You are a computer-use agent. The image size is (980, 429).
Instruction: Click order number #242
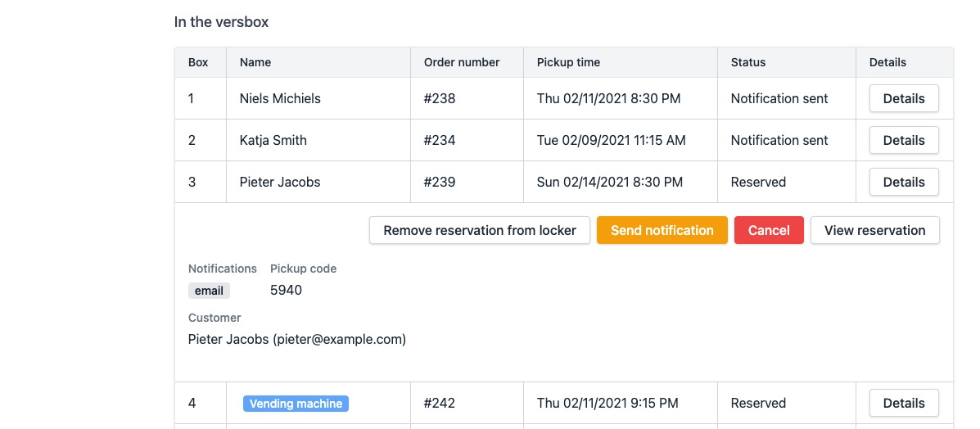pos(440,403)
